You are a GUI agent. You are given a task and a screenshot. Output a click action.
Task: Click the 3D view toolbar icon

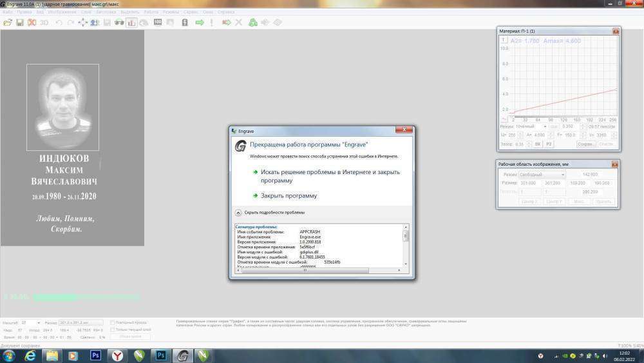coord(44,23)
